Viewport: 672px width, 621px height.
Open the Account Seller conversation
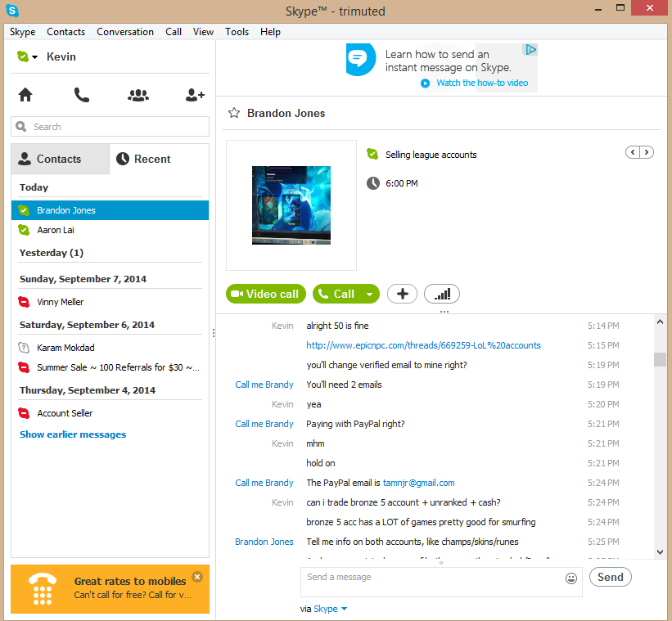click(x=110, y=413)
